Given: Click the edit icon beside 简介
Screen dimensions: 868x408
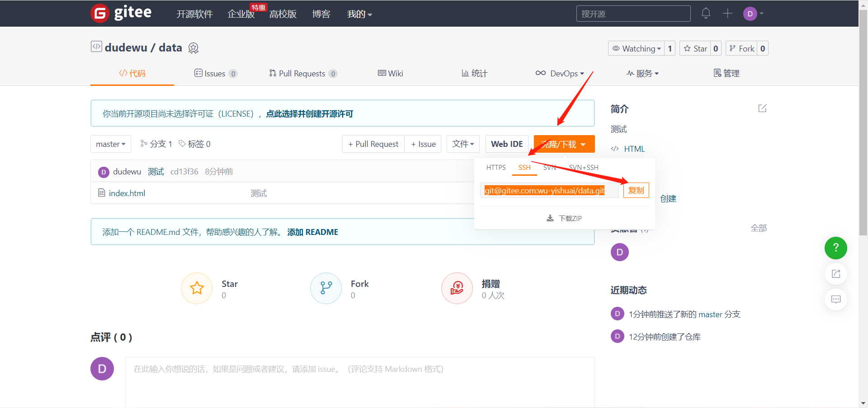Looking at the screenshot, I should (x=762, y=108).
